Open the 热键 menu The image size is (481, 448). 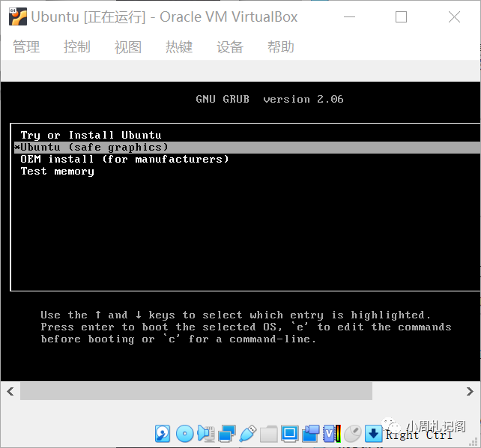click(x=179, y=47)
